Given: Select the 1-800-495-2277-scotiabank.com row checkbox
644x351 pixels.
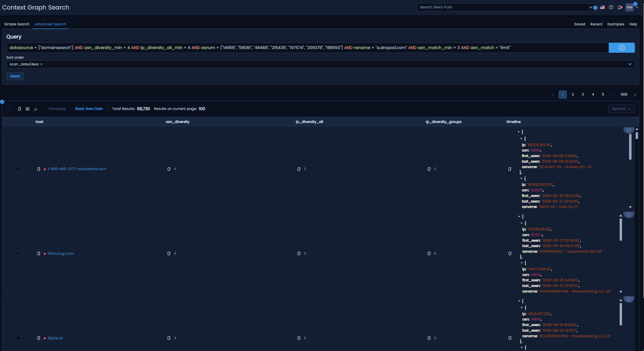Looking at the screenshot, I should coord(18,169).
